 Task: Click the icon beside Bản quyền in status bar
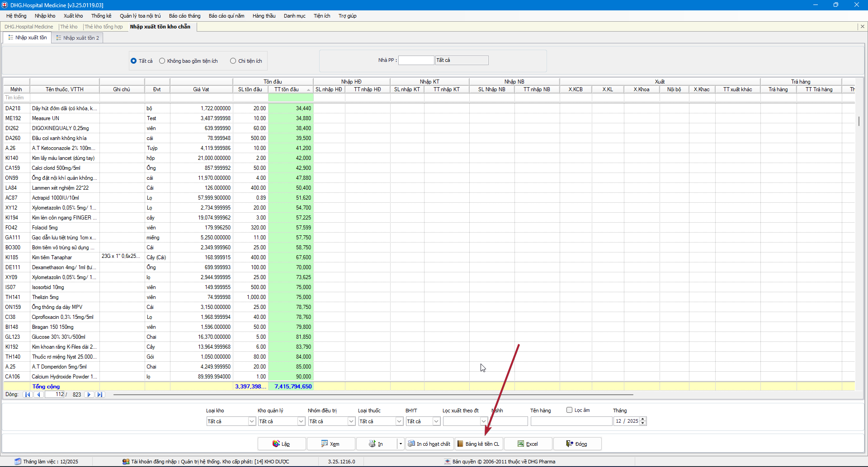click(448, 462)
